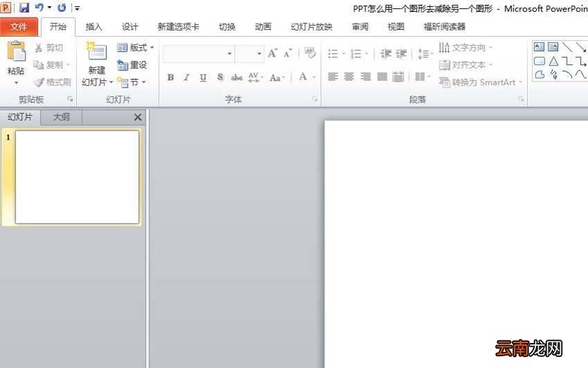Viewport: 588px width, 368px height.
Task: Click the 新建幻灯片 new slide icon
Action: coord(97,51)
